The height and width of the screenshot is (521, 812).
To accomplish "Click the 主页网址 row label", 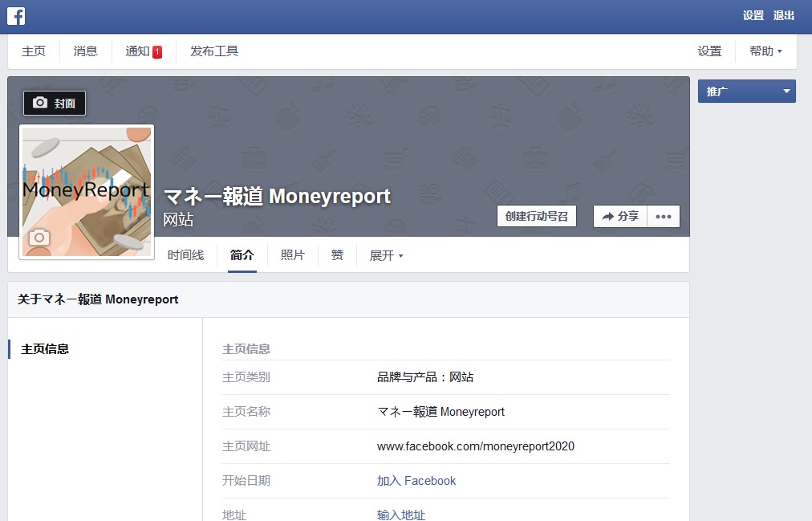I will click(246, 446).
